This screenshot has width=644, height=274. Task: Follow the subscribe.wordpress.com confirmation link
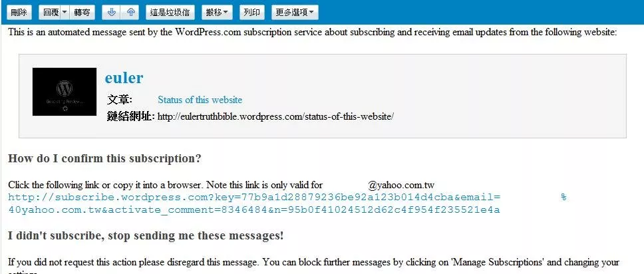287,204
